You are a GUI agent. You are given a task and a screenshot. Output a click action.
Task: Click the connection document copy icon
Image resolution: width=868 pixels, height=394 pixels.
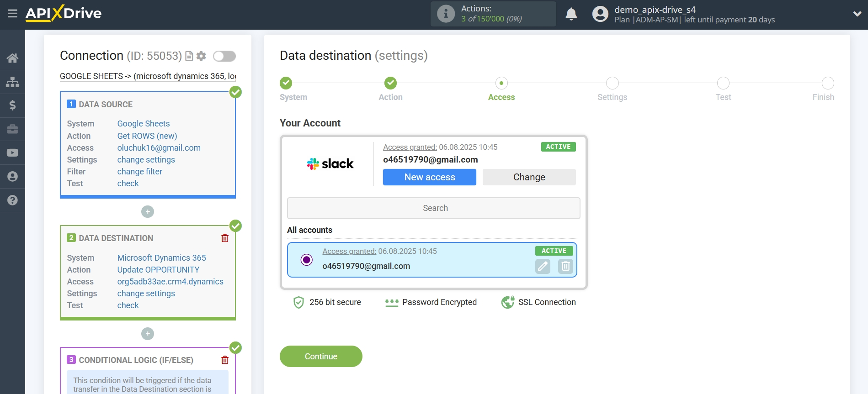[189, 56]
